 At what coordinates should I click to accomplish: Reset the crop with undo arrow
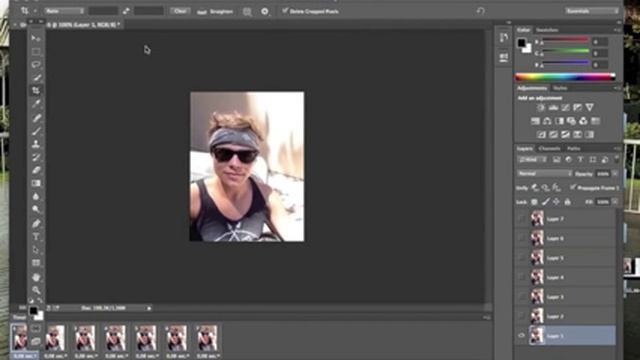[x=480, y=11]
